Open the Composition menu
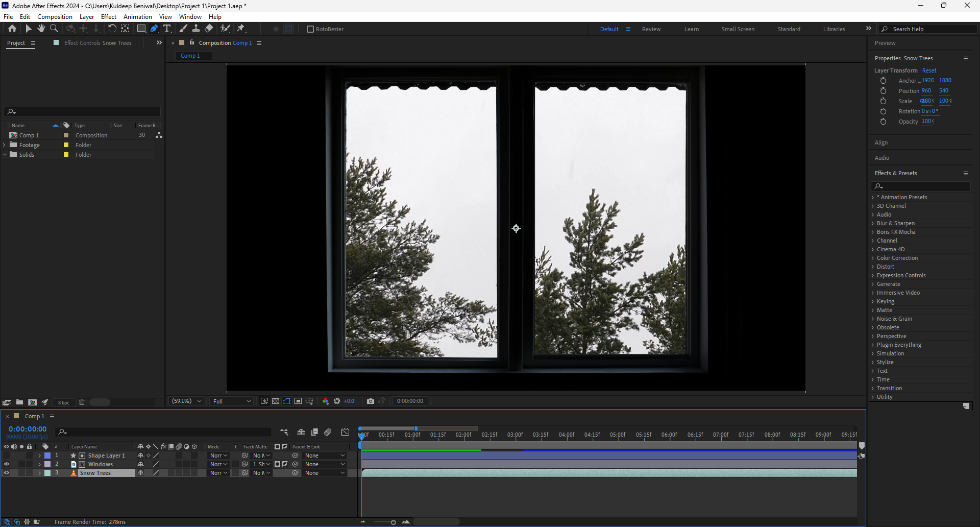 [x=55, y=17]
